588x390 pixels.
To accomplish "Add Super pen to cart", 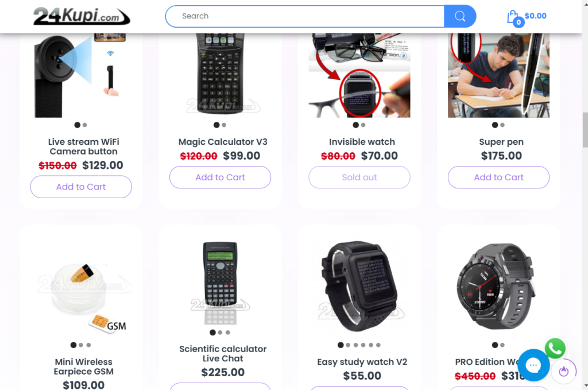I will click(x=498, y=177).
